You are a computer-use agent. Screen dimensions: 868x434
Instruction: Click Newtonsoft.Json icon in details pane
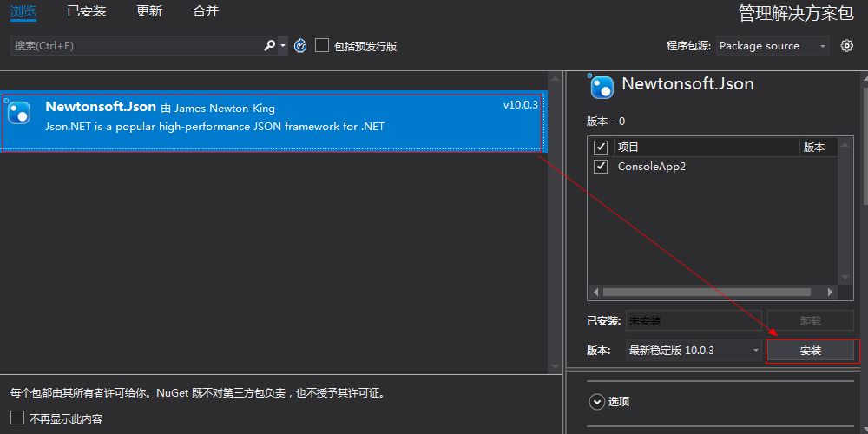pyautogui.click(x=602, y=87)
